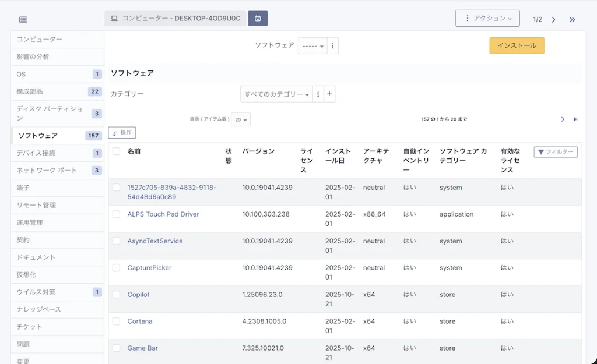Screen dimensions: 597x364
Task: Sort by the アーキテクチャ column header
Action: click(376, 156)
